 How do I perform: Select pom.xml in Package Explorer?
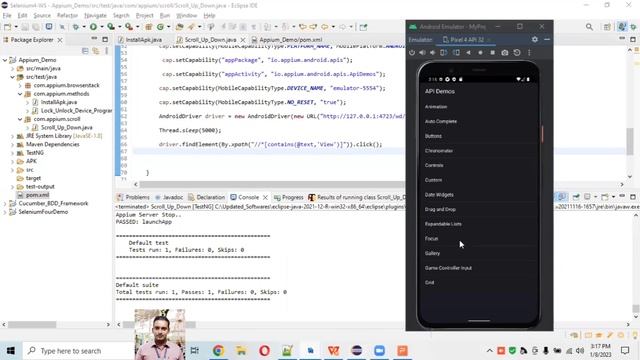pos(37,195)
